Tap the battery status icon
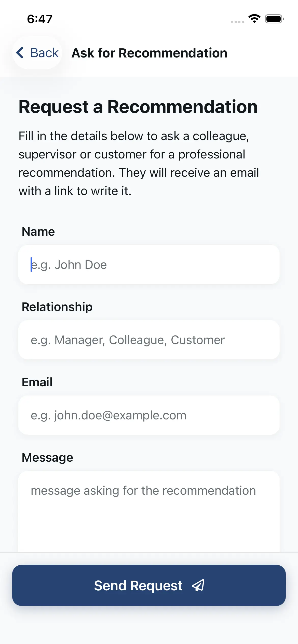Viewport: 298px width, 644px height. (274, 19)
